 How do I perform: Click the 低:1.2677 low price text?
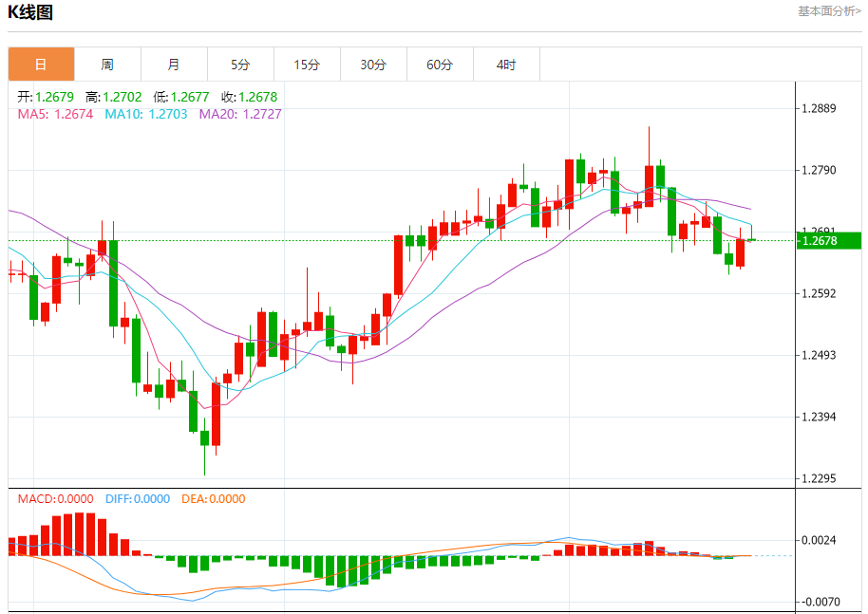[x=181, y=97]
